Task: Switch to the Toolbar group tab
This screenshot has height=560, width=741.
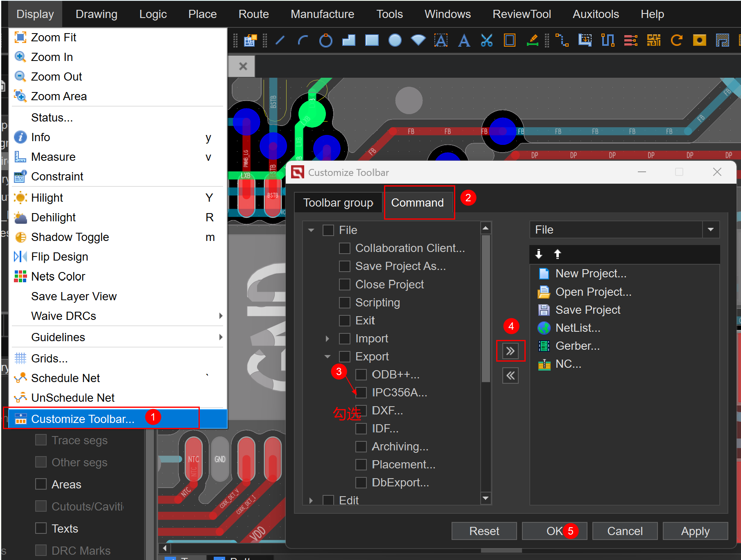Action: 338,203
